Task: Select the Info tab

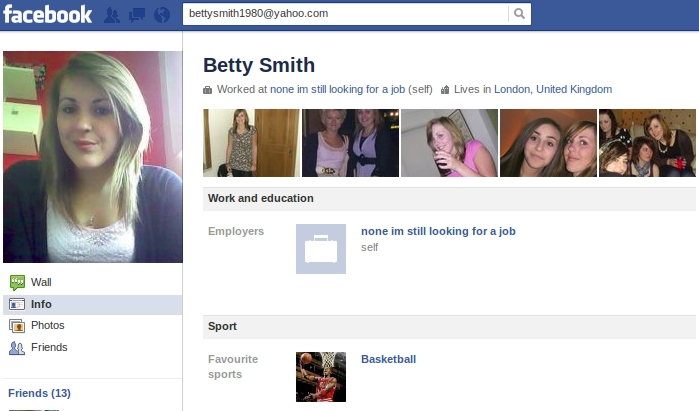Action: [x=92, y=304]
